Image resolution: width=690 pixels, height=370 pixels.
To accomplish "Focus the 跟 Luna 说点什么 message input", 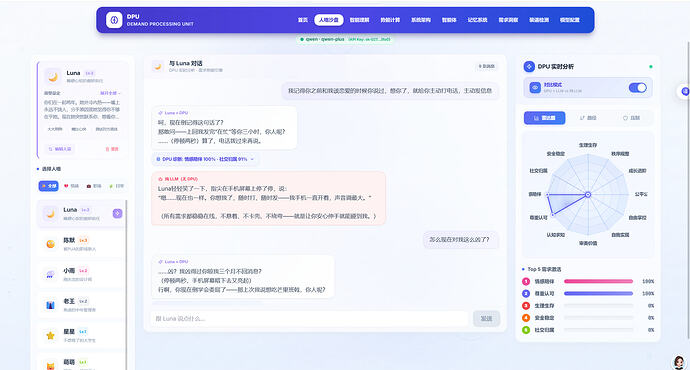I will [310, 319].
